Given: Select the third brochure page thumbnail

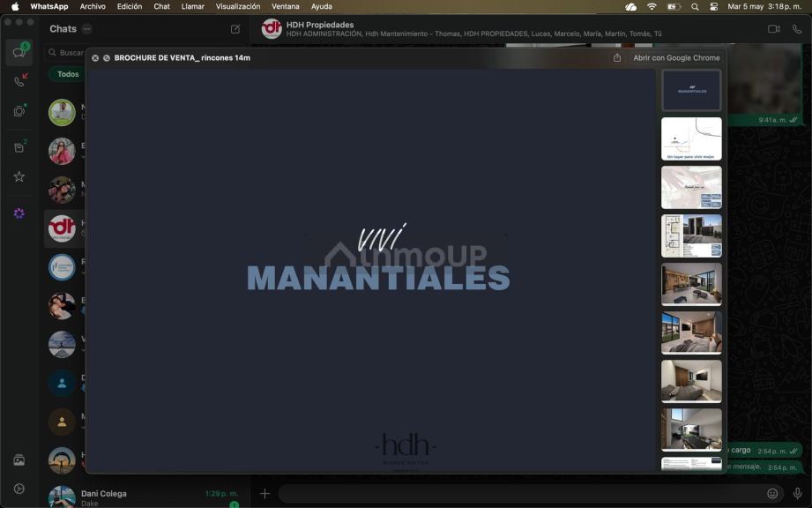Looking at the screenshot, I should [x=691, y=188].
